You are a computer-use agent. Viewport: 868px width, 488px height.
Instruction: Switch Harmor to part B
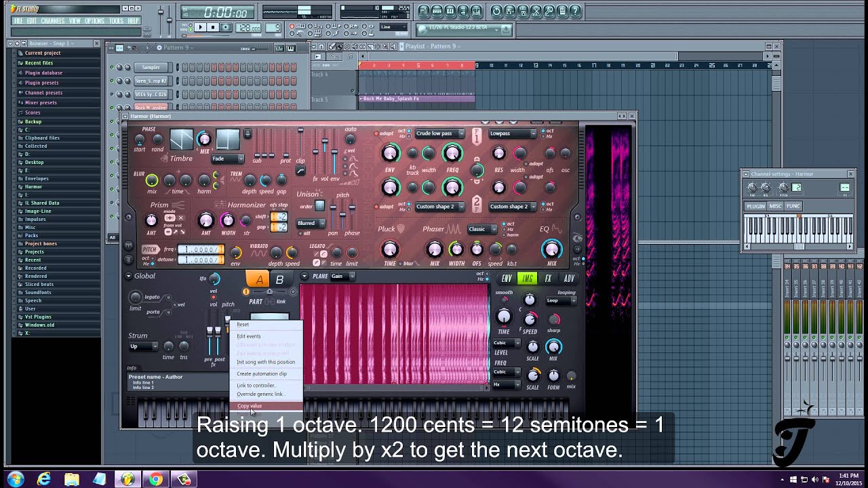(x=279, y=279)
